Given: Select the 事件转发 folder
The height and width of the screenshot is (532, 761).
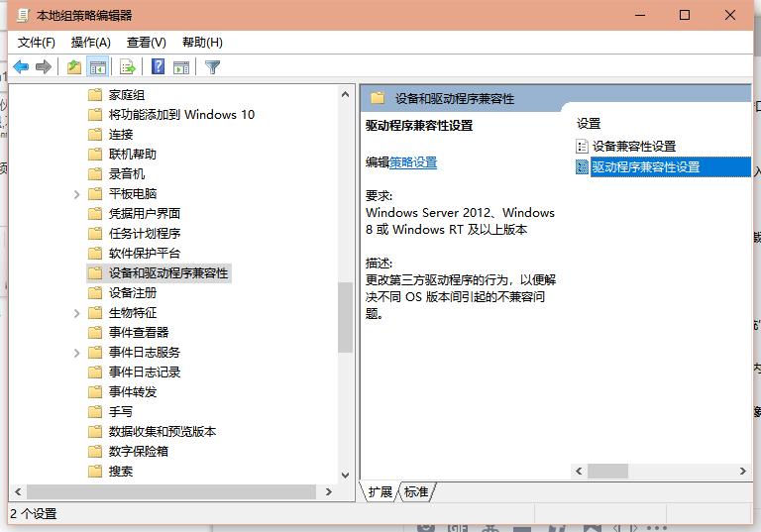Looking at the screenshot, I should pos(133,391).
